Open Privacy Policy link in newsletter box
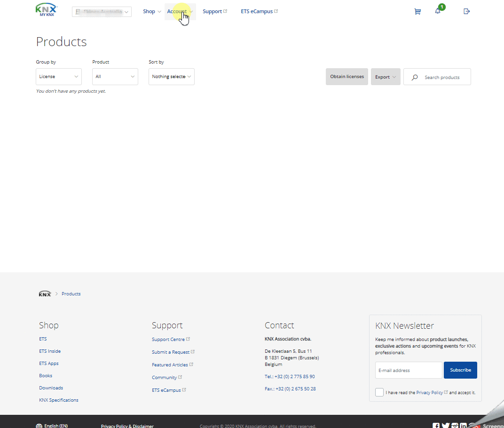This screenshot has height=428, width=504. coord(432,393)
